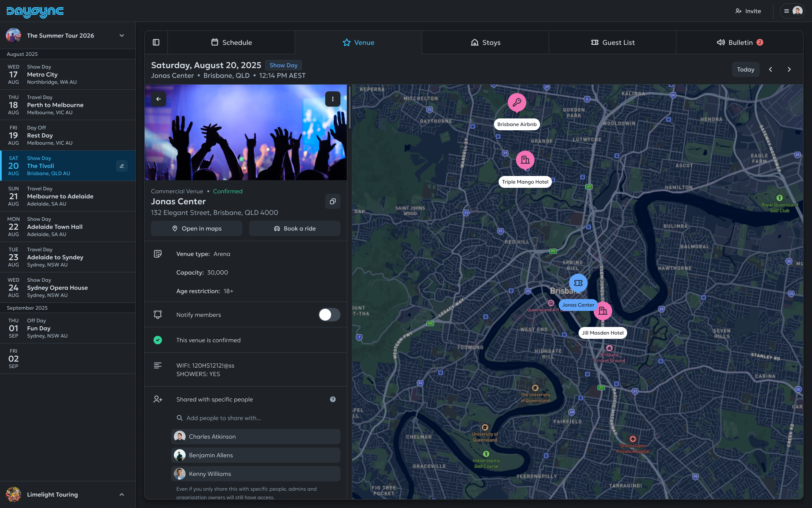Switch to the Stays tab
812x508 pixels.
(x=485, y=42)
